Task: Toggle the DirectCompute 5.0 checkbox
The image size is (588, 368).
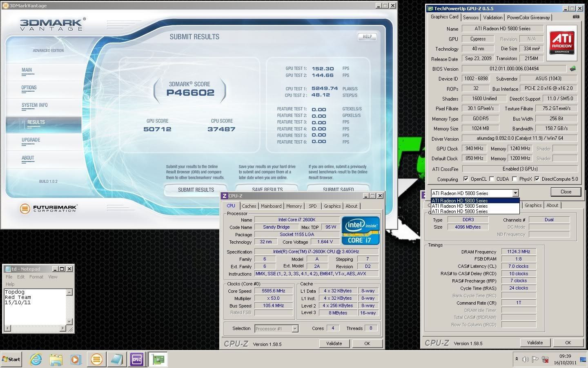Action: pyautogui.click(x=537, y=179)
